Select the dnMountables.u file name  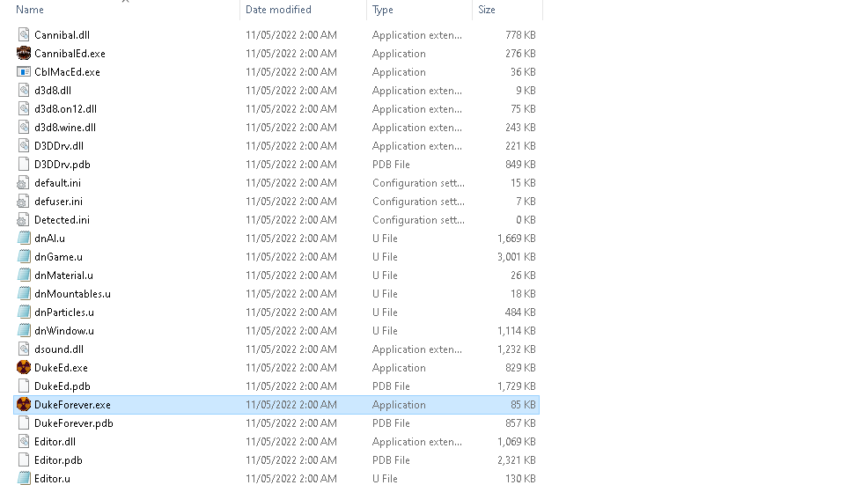(x=72, y=294)
